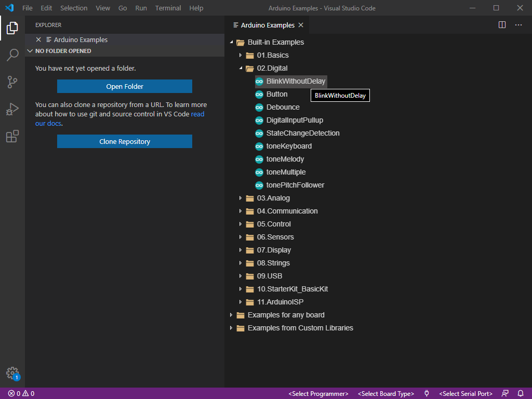The height and width of the screenshot is (399, 532).
Task: Expand Examples for any board arrow
Action: click(231, 315)
